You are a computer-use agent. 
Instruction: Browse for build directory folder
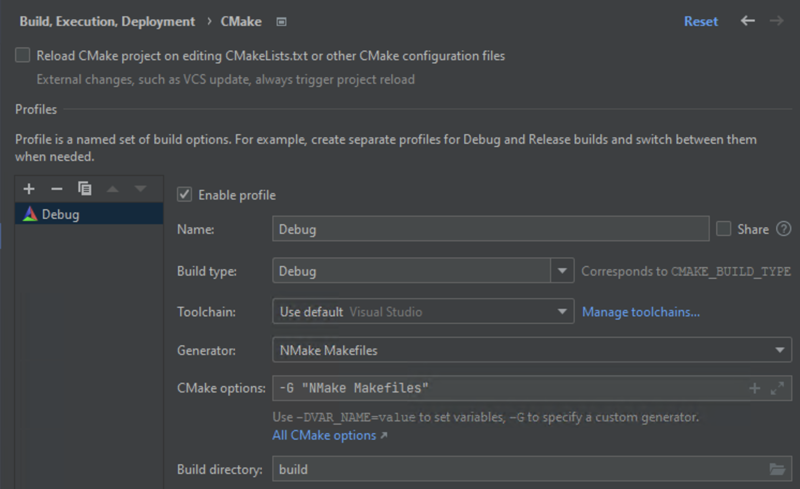point(777,469)
